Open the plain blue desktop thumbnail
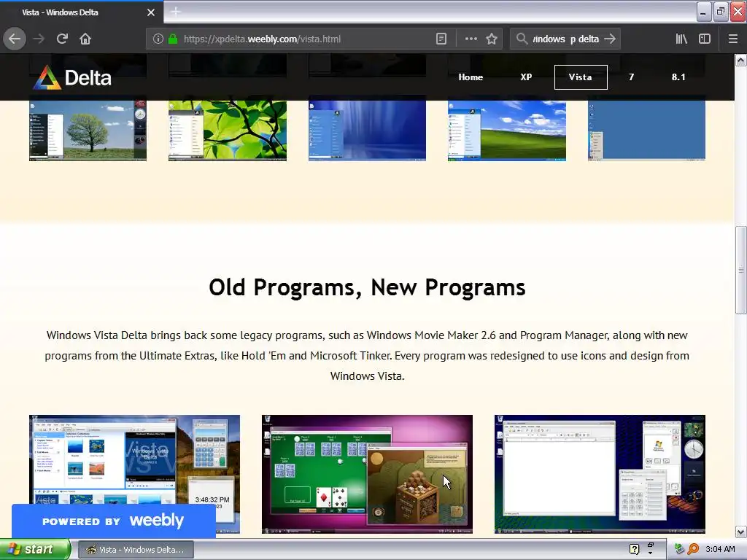The height and width of the screenshot is (560, 747). coord(646,130)
